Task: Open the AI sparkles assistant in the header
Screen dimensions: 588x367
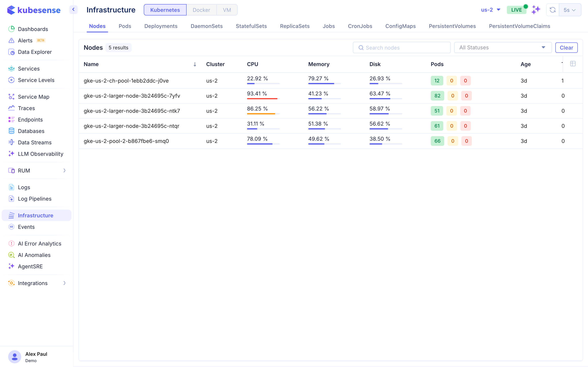Action: coord(536,10)
